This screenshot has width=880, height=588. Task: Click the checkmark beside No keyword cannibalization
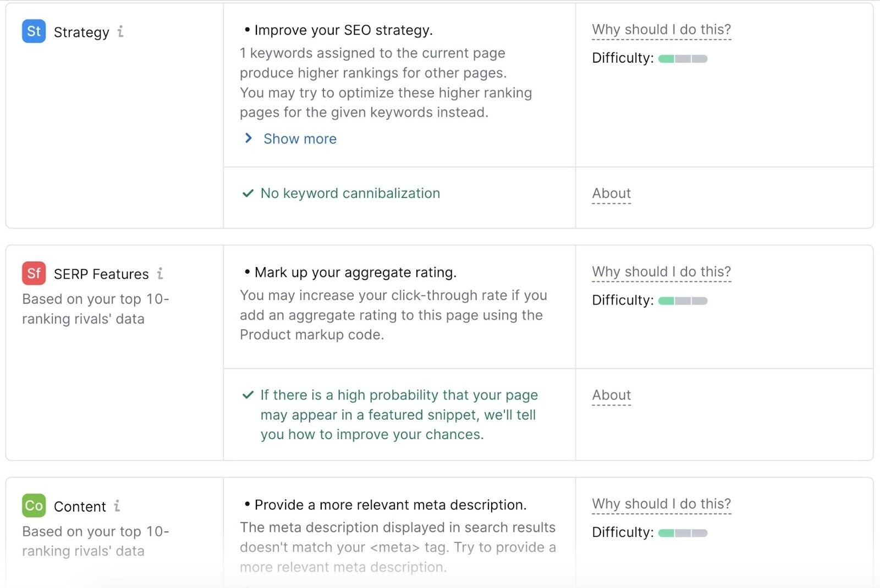click(246, 193)
